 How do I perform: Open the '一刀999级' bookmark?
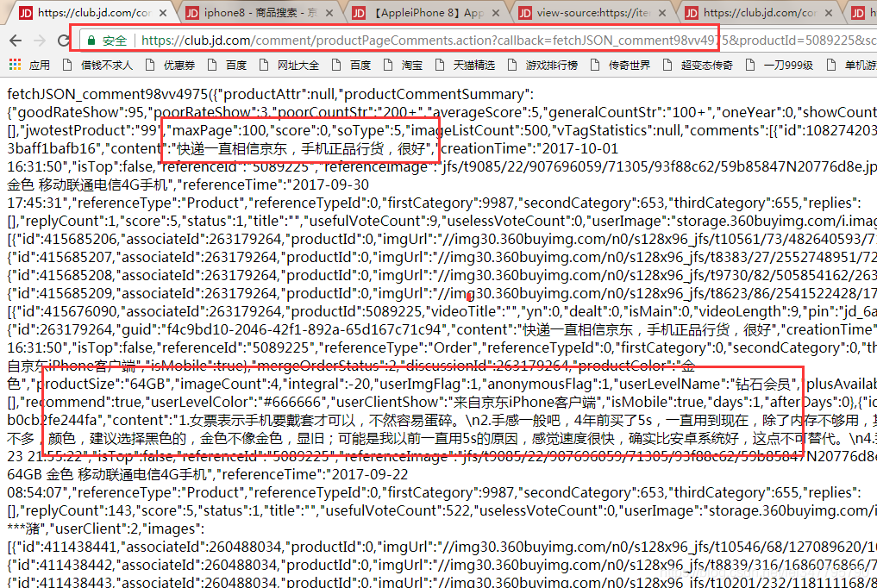pyautogui.click(x=779, y=66)
